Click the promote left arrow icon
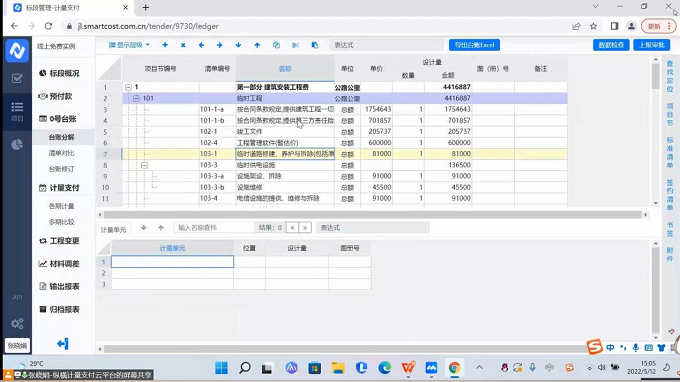 [x=201, y=45]
